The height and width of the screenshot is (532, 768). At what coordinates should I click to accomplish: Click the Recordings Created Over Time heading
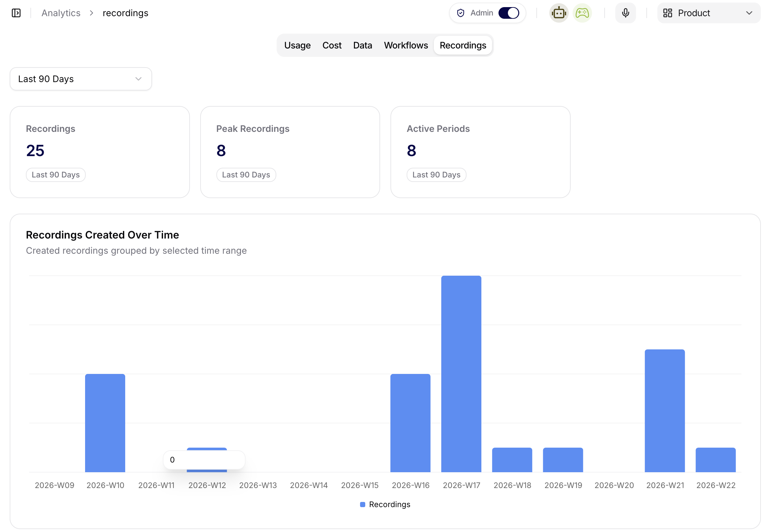click(x=103, y=235)
